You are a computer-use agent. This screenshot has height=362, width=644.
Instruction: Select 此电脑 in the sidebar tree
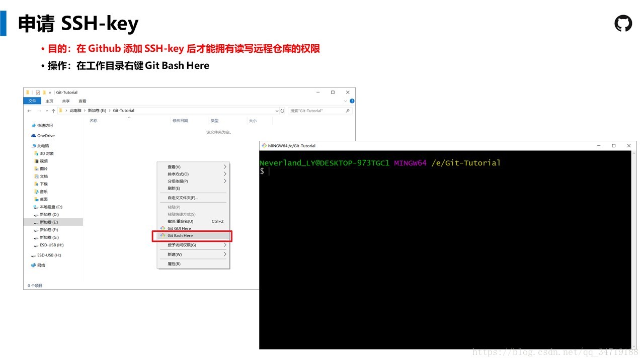pos(43,146)
